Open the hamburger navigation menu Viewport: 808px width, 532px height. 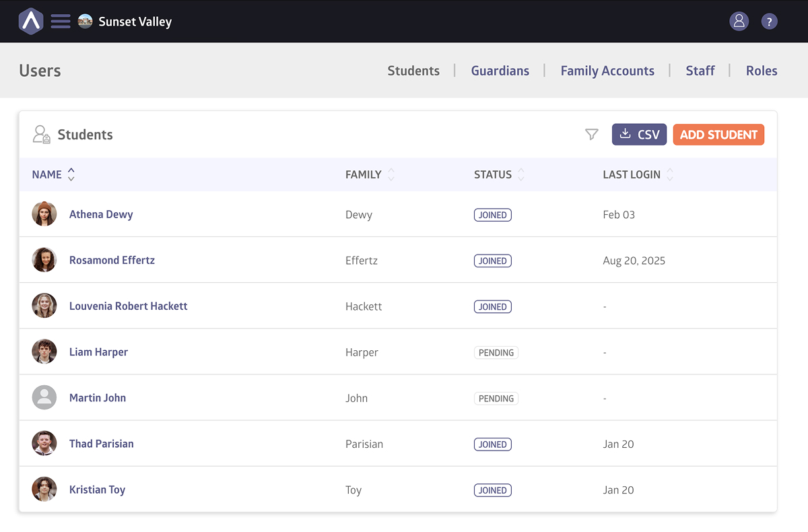pos(61,22)
